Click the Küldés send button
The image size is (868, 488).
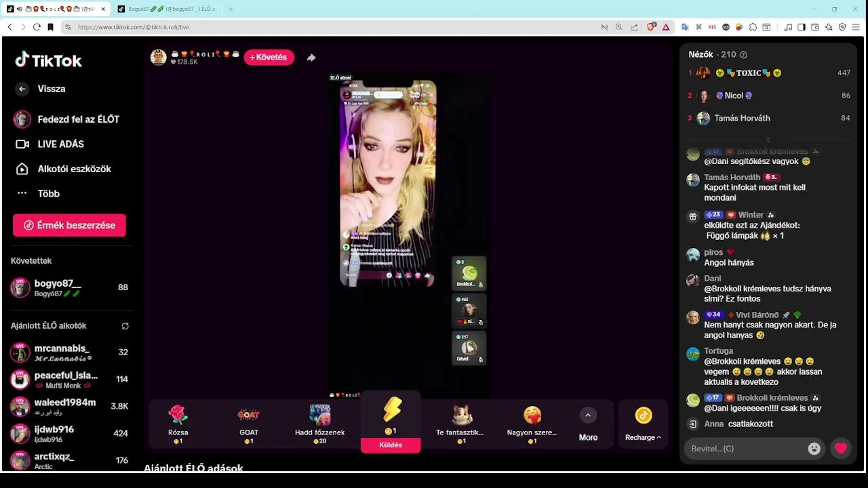pyautogui.click(x=391, y=445)
